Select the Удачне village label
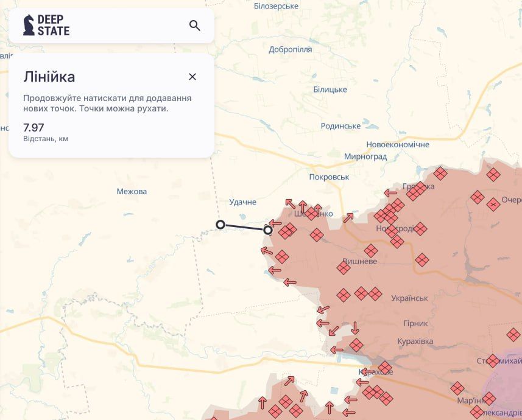Image resolution: width=522 pixels, height=420 pixels. pyautogui.click(x=242, y=202)
